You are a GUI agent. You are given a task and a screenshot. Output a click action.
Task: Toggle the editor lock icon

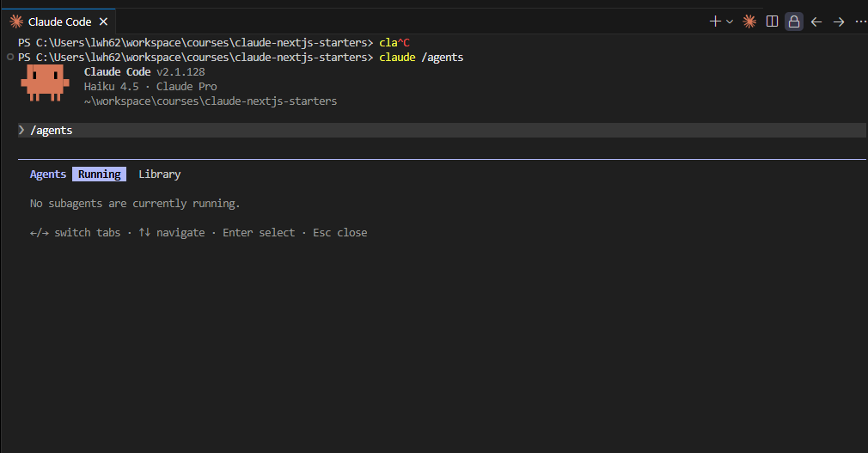click(794, 21)
